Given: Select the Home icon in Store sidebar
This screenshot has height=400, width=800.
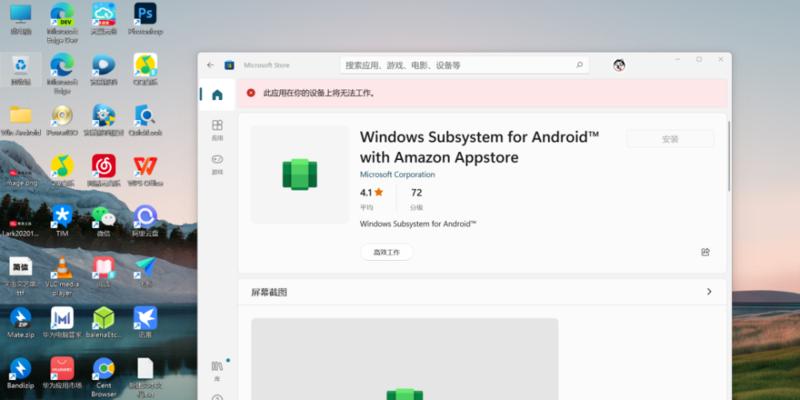Looking at the screenshot, I should coord(217,94).
